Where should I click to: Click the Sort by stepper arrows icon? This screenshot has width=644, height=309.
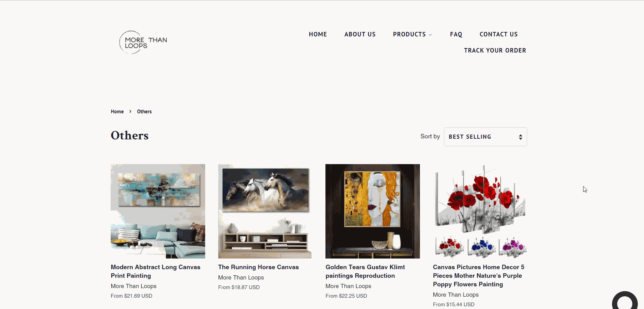(521, 137)
